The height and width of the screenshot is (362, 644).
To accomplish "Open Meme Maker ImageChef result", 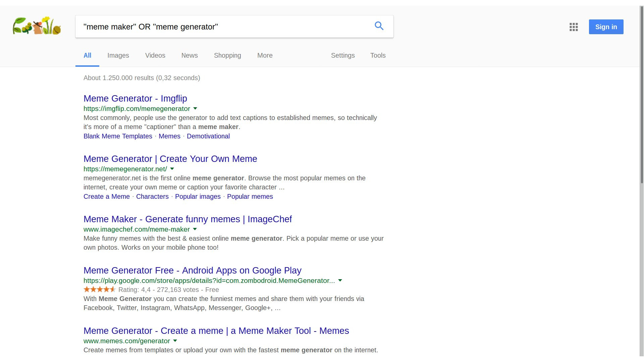I will point(187,219).
